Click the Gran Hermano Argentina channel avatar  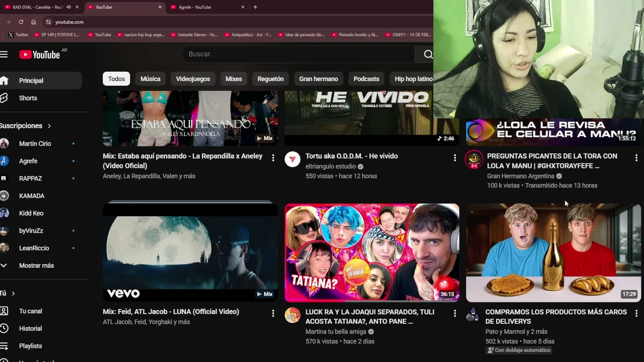coord(474,159)
